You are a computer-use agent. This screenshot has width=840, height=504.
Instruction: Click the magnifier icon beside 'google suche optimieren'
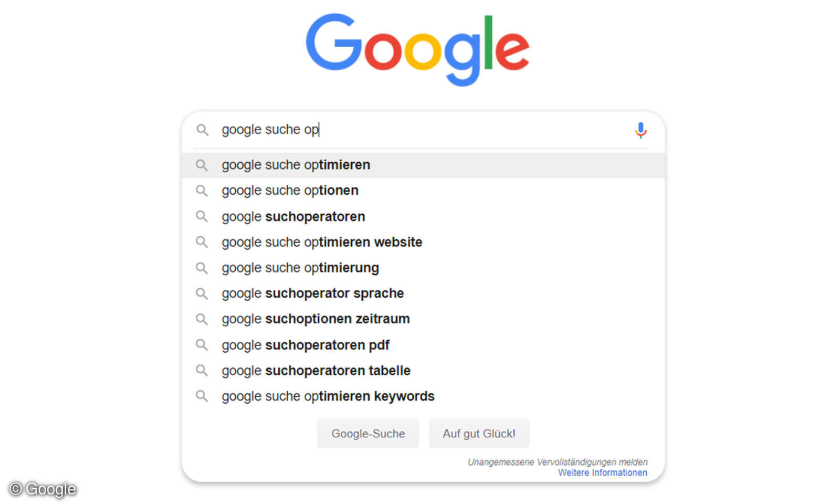[202, 165]
